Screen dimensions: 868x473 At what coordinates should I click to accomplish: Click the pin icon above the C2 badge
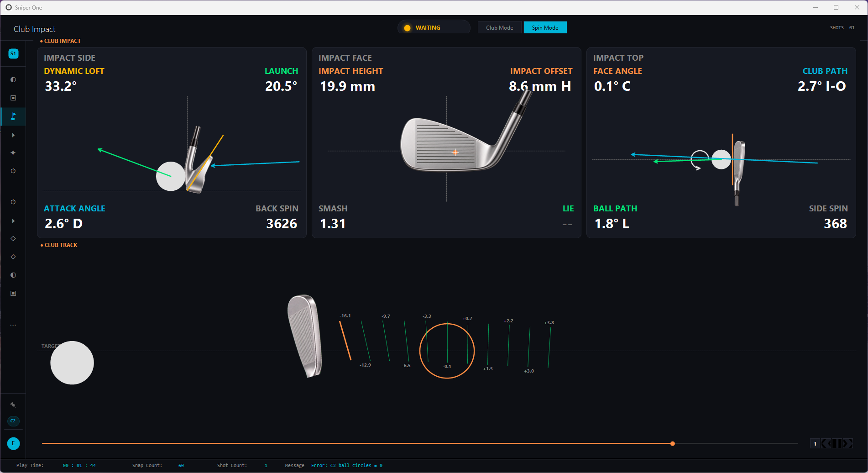coord(13,405)
